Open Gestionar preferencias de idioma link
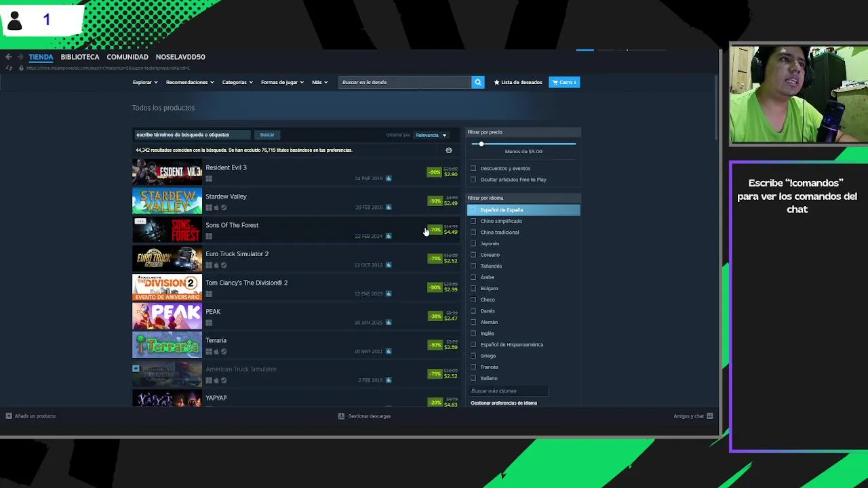The image size is (868, 488). [504, 403]
